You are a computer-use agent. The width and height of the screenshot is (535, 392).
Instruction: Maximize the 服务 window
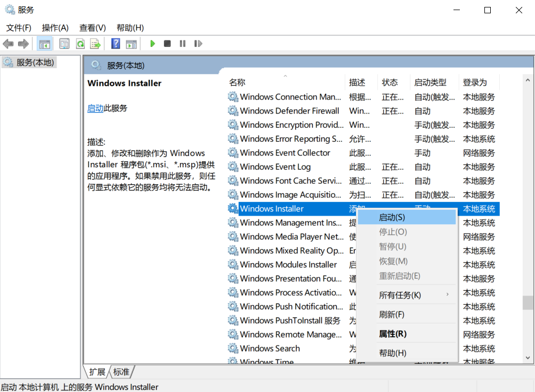pyautogui.click(x=488, y=10)
